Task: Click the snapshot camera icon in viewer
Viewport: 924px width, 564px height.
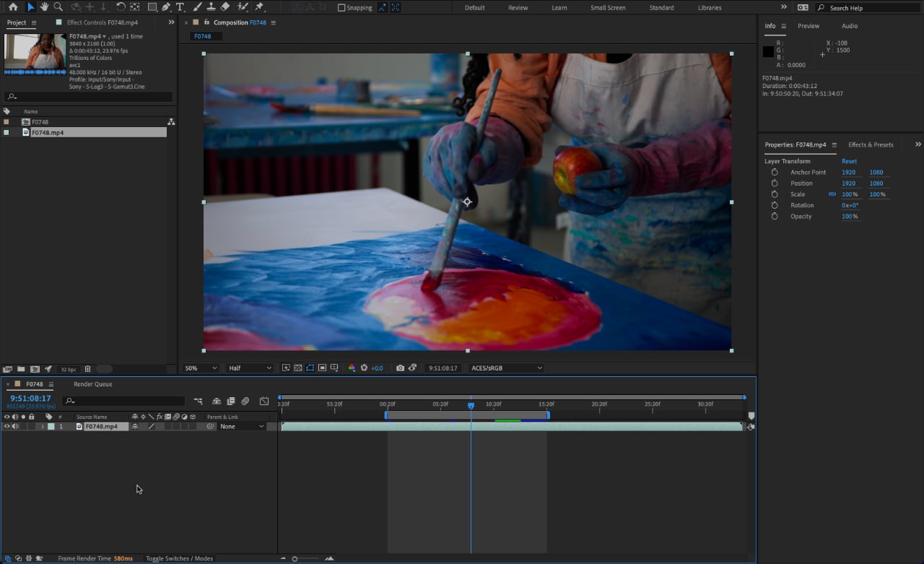Action: point(400,368)
